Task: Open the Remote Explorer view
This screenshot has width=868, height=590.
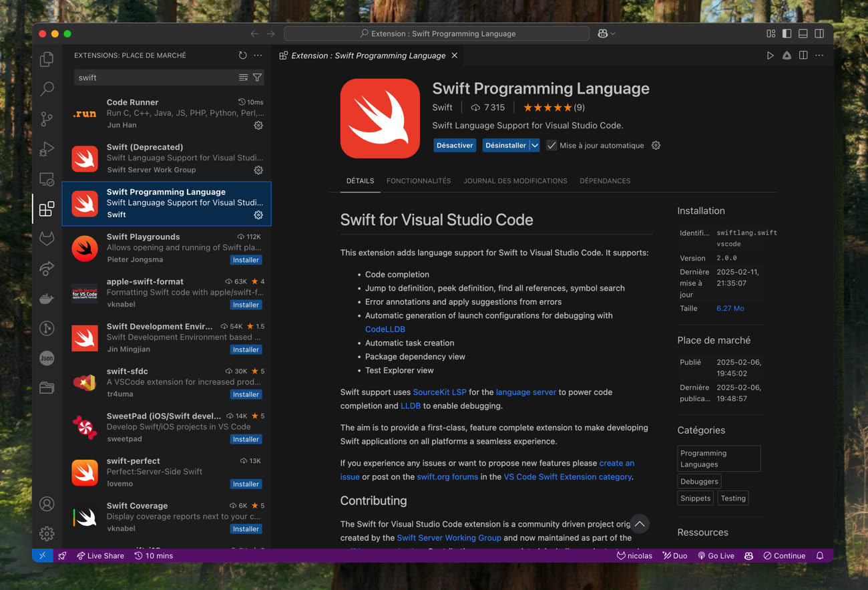Action: coord(46,178)
